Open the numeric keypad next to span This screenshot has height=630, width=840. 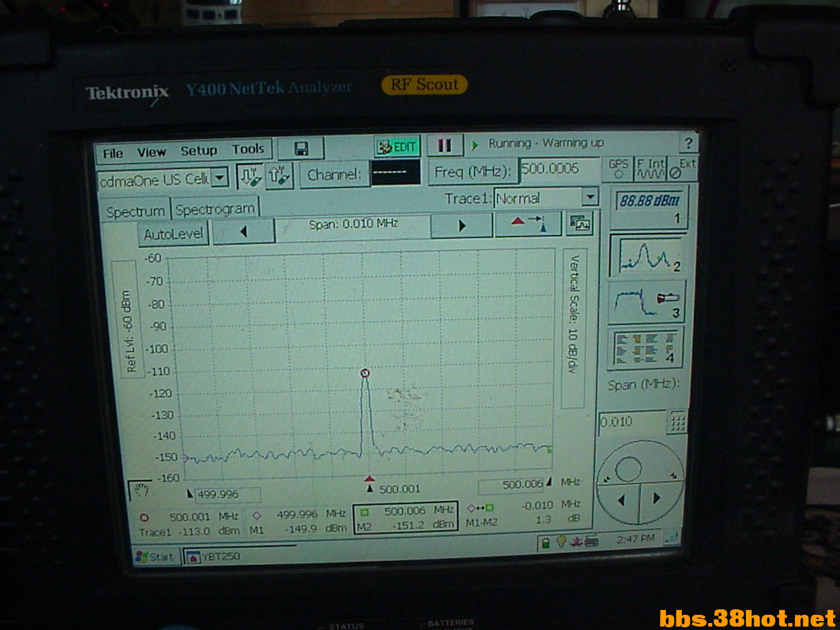pyautogui.click(x=677, y=421)
